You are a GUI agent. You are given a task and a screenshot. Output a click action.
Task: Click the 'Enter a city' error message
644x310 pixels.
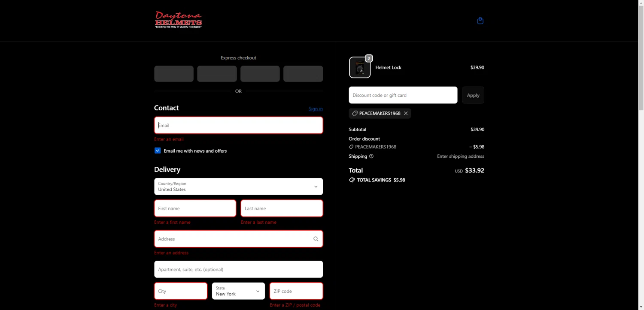[x=166, y=305]
